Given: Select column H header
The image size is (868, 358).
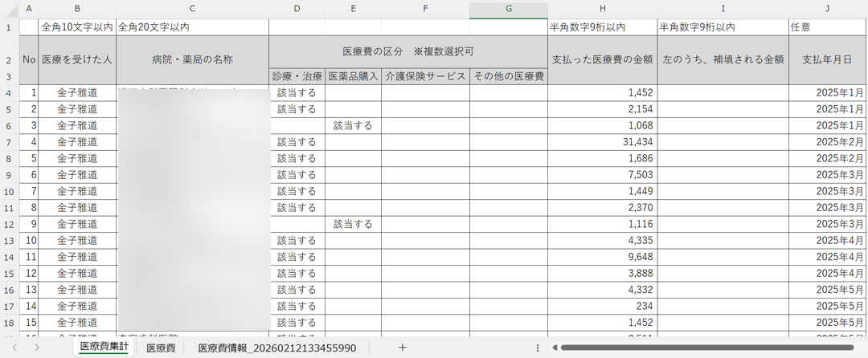Looking at the screenshot, I should (602, 9).
